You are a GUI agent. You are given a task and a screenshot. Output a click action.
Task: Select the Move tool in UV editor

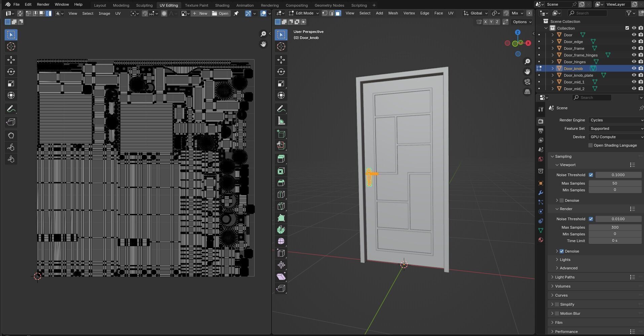(x=11, y=60)
